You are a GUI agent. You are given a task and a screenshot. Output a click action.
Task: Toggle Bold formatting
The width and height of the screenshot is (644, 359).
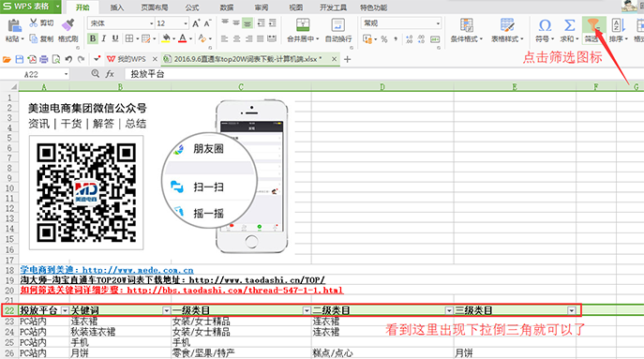pos(93,38)
